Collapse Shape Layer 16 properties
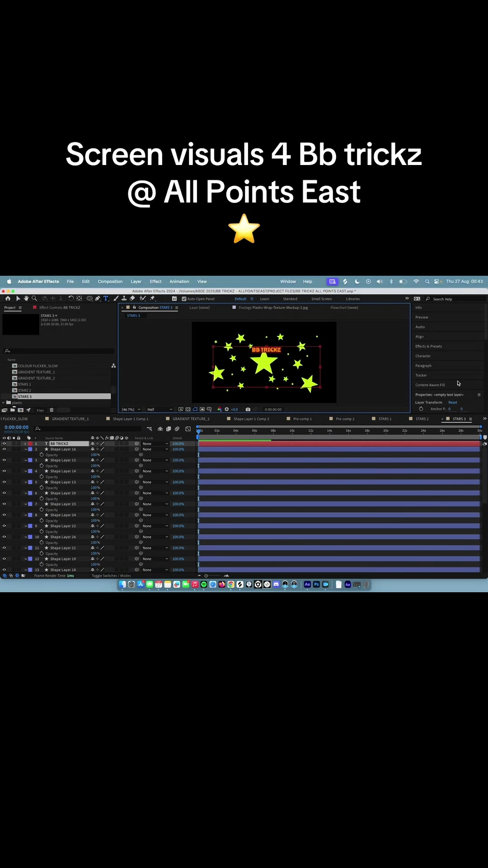This screenshot has width=488, height=868. (25, 449)
